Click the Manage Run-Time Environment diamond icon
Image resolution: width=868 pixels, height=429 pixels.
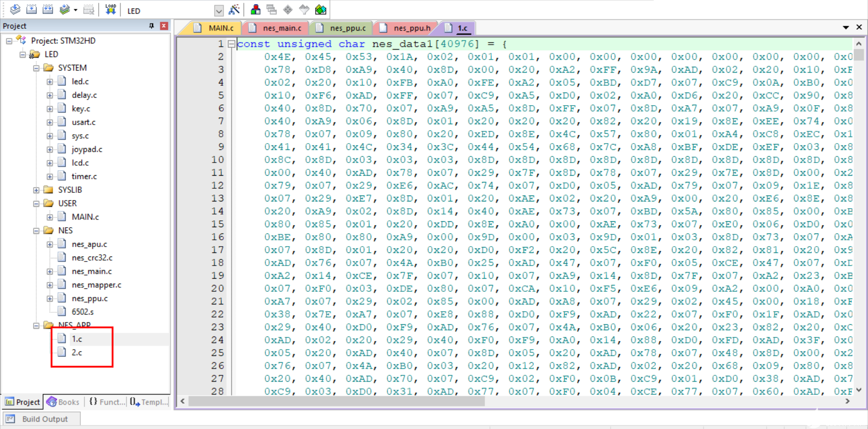tap(288, 9)
